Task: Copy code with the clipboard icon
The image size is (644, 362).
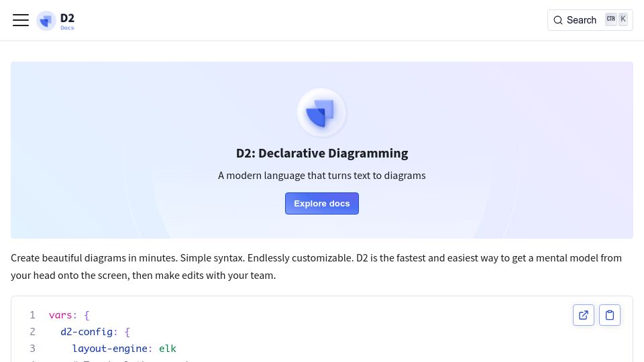Action: (610, 315)
